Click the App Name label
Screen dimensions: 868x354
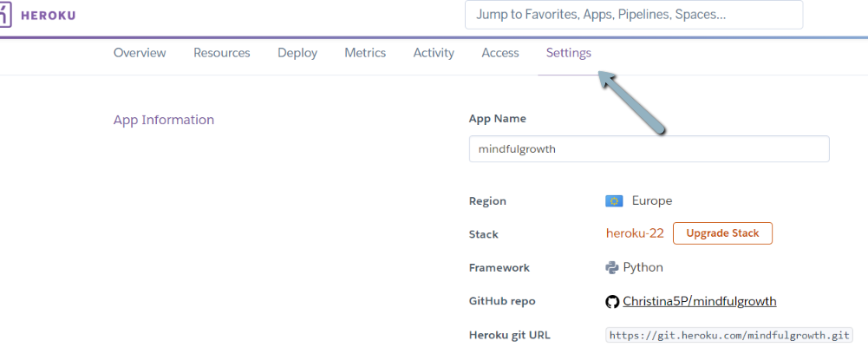498,119
